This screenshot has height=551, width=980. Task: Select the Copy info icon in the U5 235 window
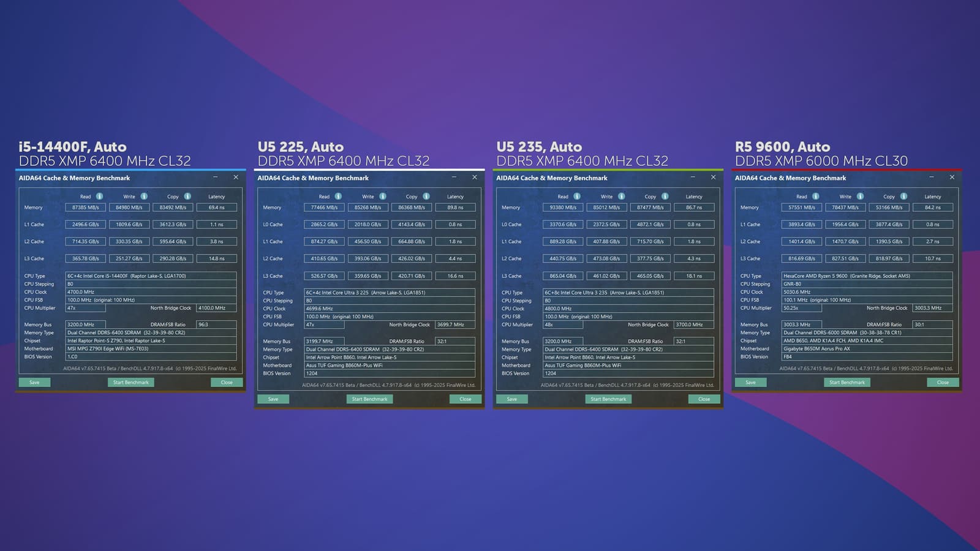pos(665,197)
